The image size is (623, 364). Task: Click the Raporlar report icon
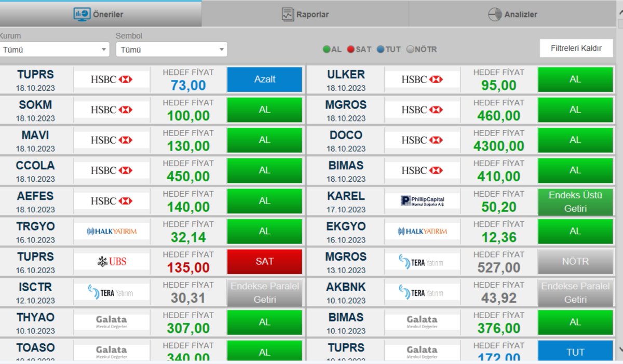pos(288,14)
